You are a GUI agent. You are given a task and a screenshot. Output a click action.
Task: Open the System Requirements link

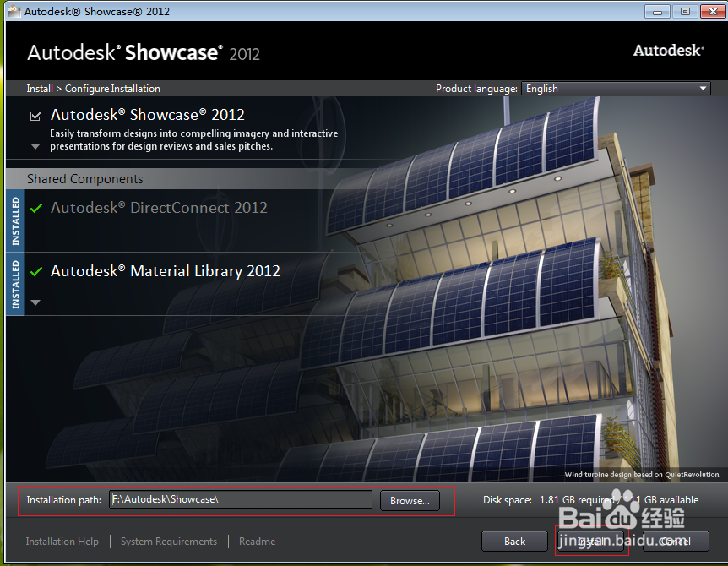point(169,542)
